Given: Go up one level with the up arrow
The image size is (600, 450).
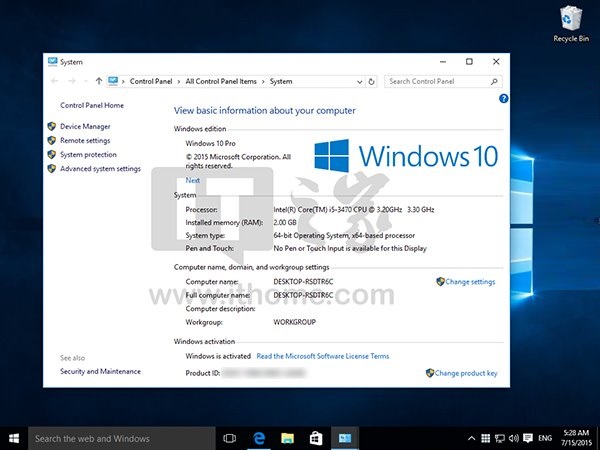Looking at the screenshot, I should 98,81.
